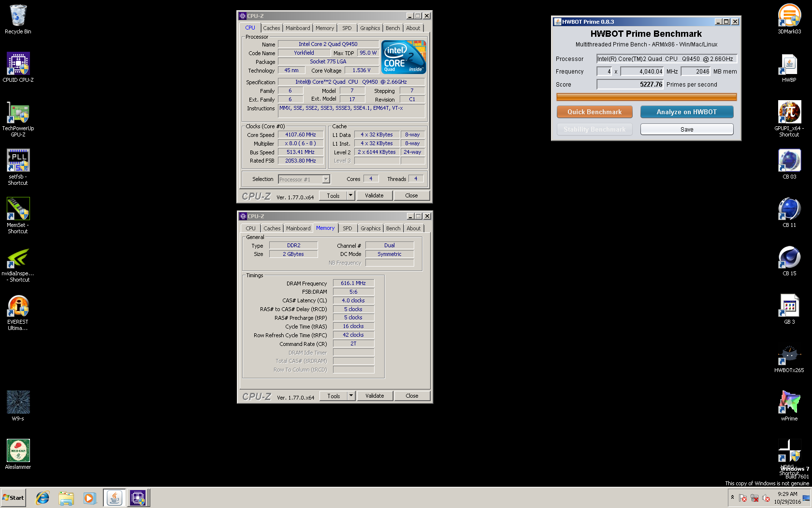Expand the Processor #1 selection dropdown
Image resolution: width=812 pixels, height=508 pixels.
[x=326, y=179]
